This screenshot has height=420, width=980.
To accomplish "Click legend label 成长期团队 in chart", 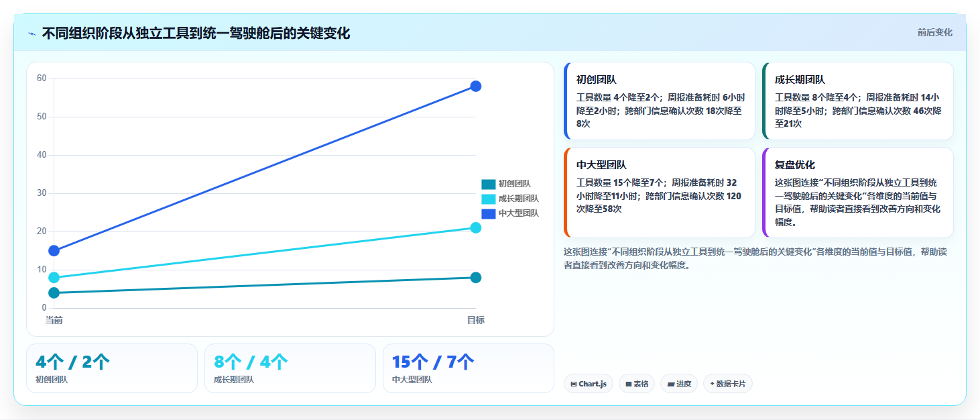I will [519, 199].
